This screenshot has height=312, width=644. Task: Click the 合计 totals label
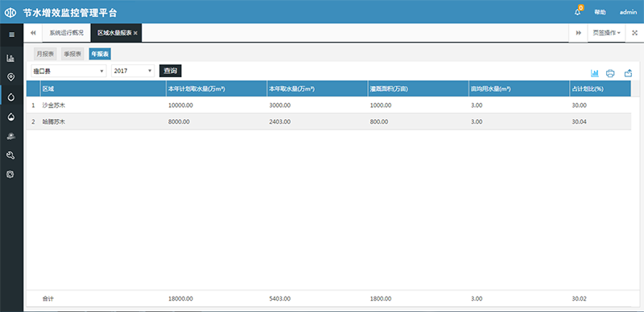(48, 299)
